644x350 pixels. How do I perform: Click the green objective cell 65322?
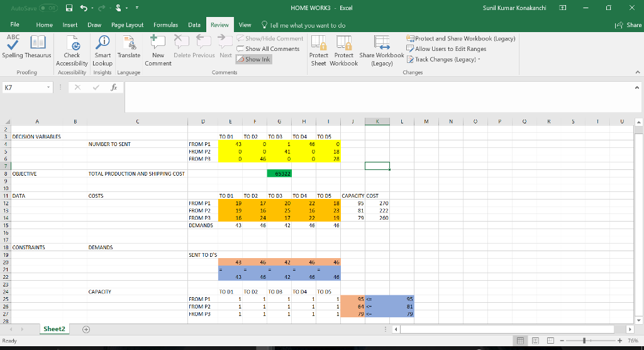click(279, 174)
